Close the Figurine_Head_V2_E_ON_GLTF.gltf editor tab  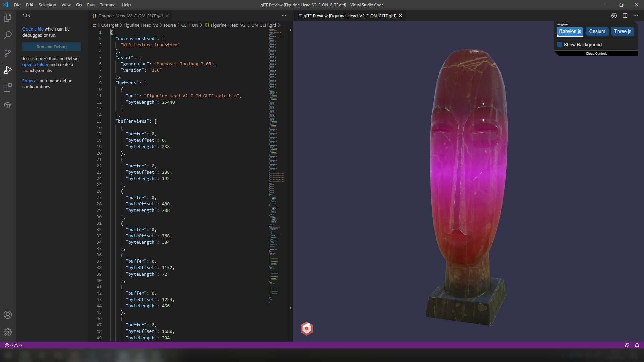[167, 16]
